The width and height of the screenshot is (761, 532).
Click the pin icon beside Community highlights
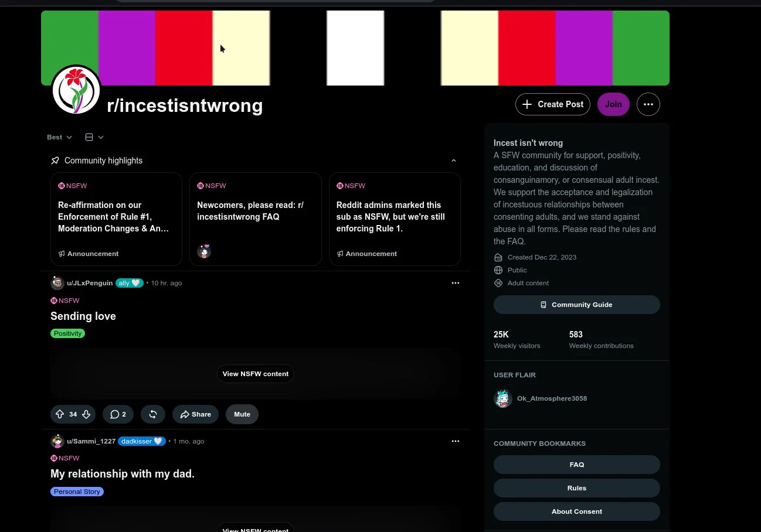click(x=55, y=161)
